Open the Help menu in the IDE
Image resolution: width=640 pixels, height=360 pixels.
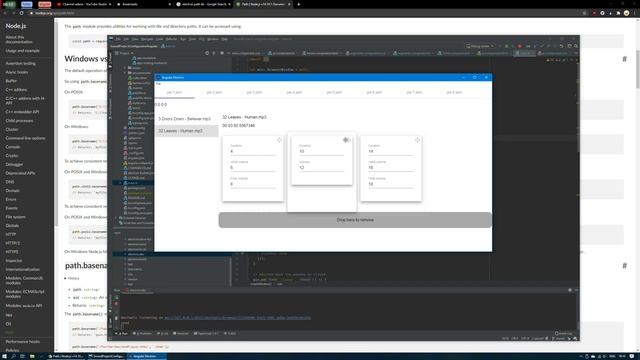(224, 39)
